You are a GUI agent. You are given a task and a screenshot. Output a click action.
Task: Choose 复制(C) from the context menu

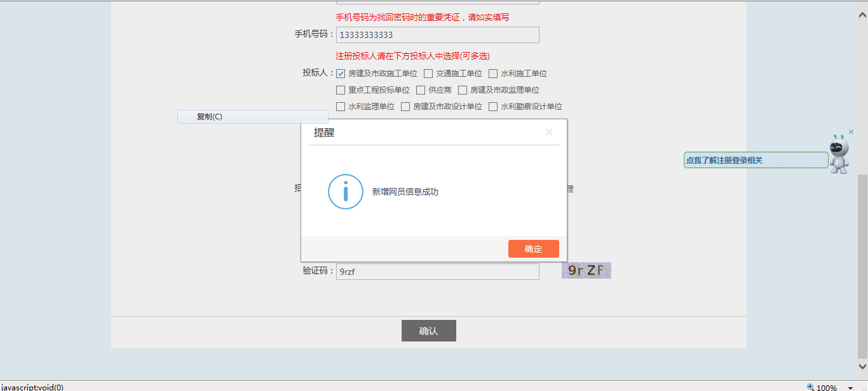pos(210,117)
